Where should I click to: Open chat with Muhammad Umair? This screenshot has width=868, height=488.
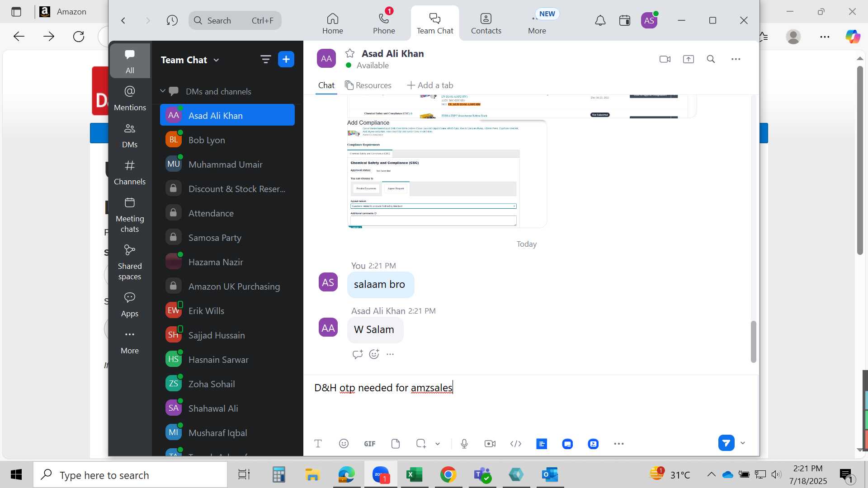(x=227, y=164)
